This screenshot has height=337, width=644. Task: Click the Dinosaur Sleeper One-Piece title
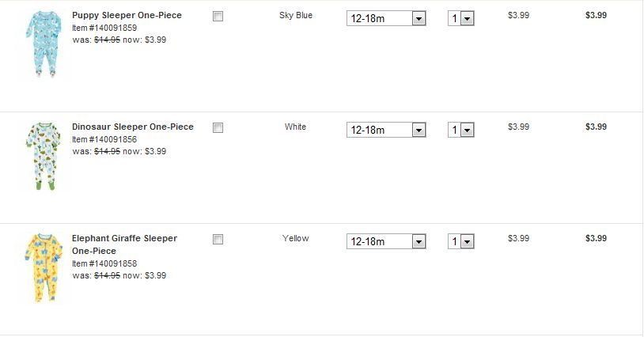coord(132,127)
